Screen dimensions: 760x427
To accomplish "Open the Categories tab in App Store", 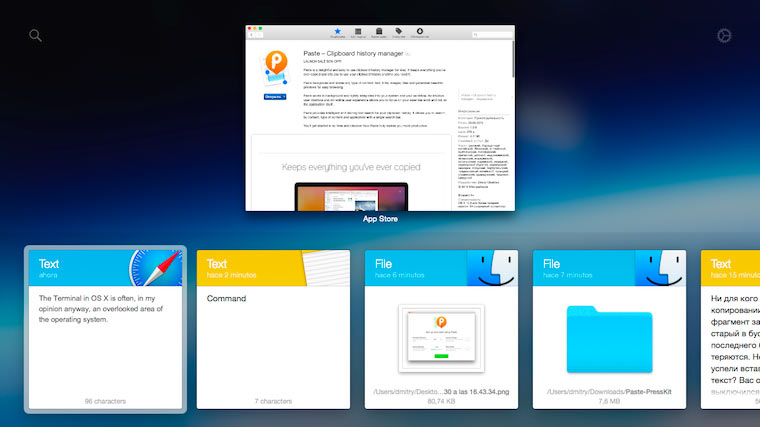I will [x=379, y=32].
